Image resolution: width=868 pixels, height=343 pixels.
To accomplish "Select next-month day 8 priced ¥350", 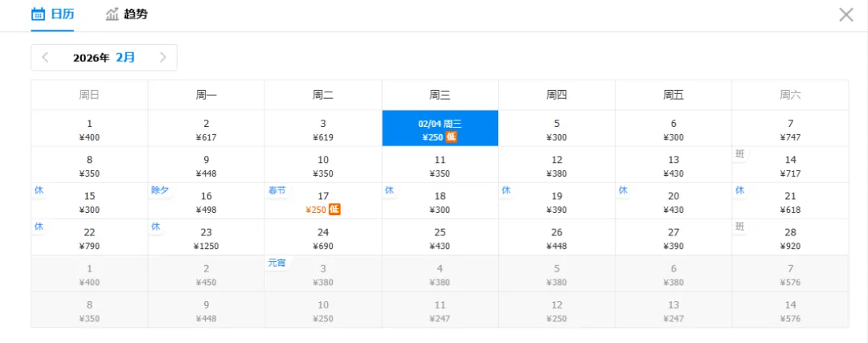I will pyautogui.click(x=90, y=310).
